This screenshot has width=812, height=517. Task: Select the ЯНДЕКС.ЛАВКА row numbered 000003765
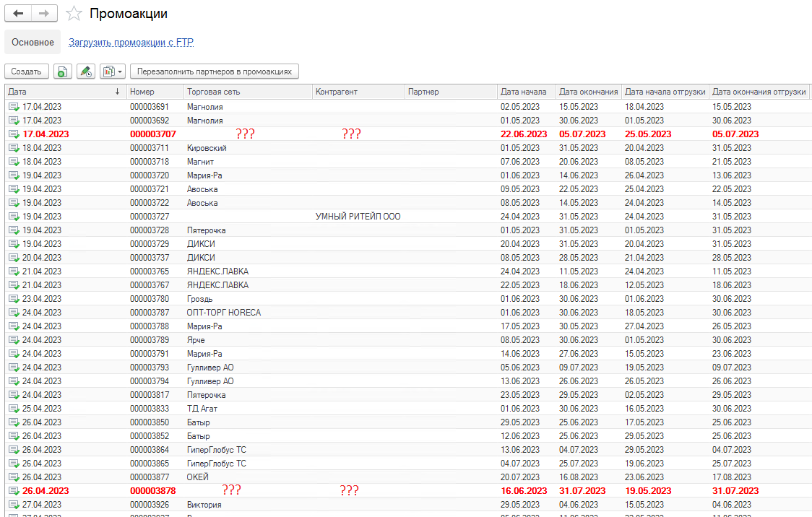(217, 271)
